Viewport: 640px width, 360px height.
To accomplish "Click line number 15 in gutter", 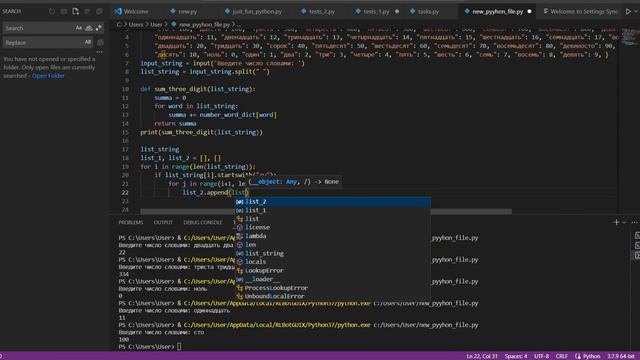I will point(125,132).
